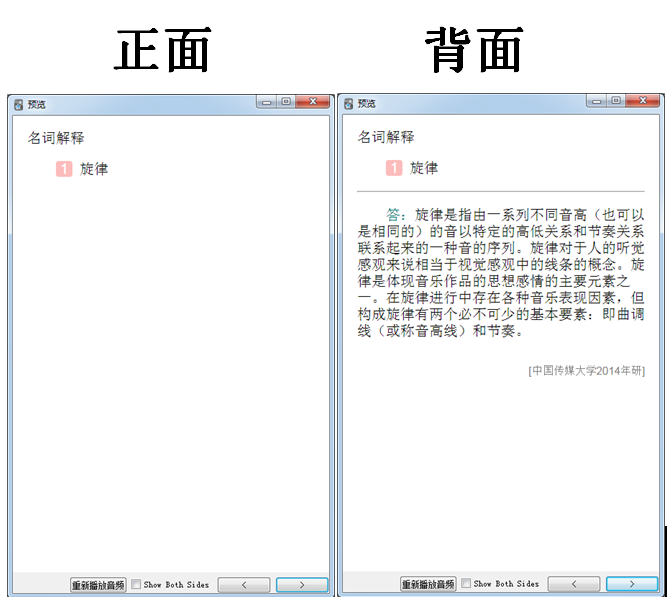Click the Anki icon in the left preview window title bar
670x597 pixels.
pos(18,105)
